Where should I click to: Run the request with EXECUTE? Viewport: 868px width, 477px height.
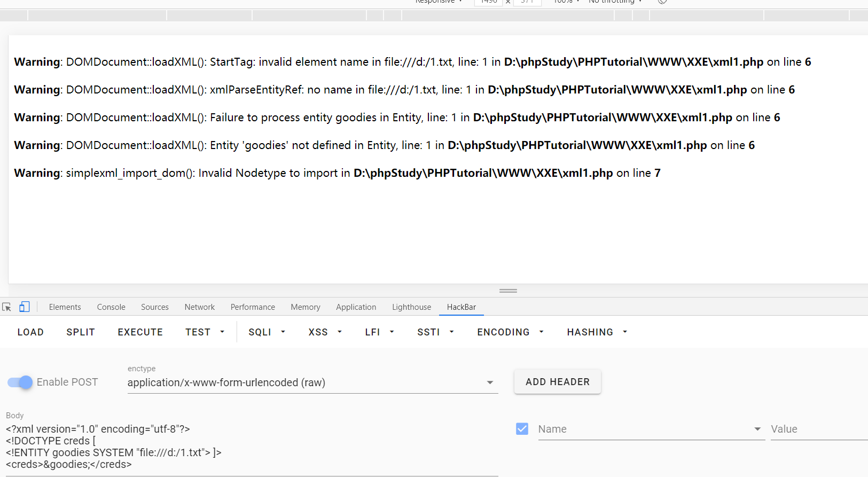[x=140, y=332]
